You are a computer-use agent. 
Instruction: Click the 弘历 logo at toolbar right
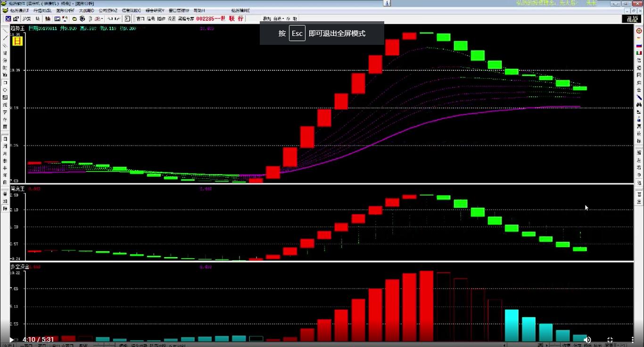631,19
